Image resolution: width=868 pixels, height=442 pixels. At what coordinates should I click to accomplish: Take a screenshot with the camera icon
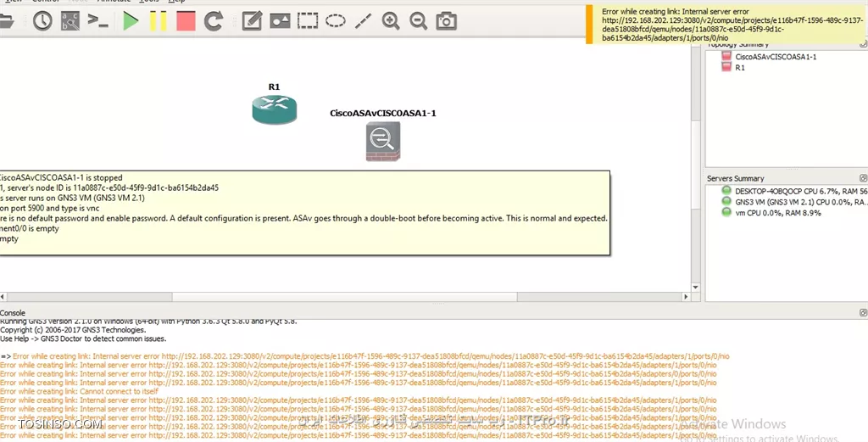(446, 21)
